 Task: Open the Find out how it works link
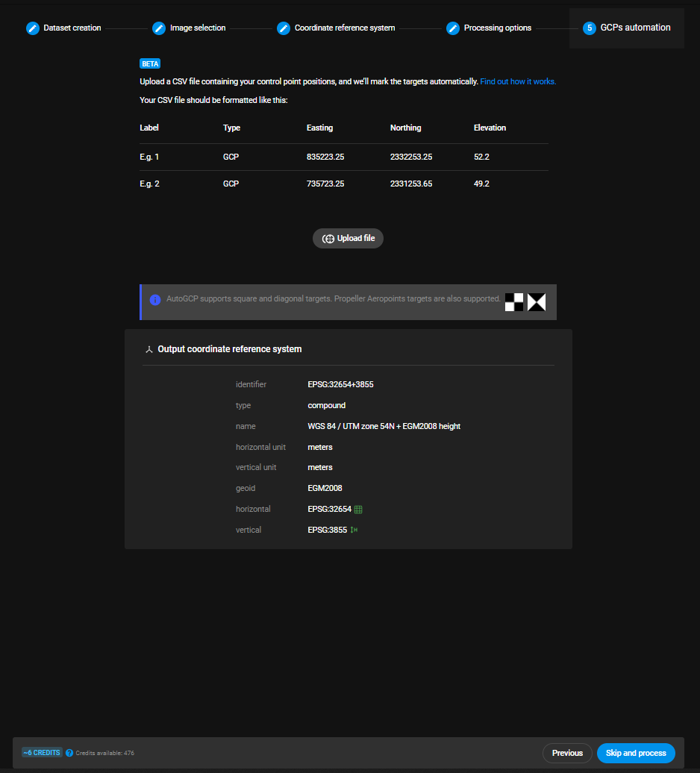click(518, 81)
